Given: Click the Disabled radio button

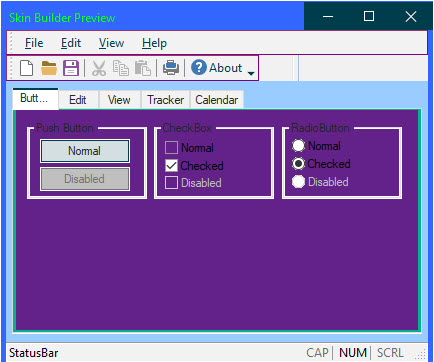Looking at the screenshot, I should pyautogui.click(x=298, y=182).
